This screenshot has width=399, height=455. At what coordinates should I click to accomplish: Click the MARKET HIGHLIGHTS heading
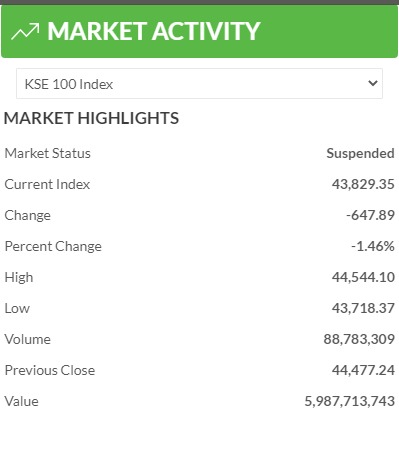pyautogui.click(x=91, y=118)
